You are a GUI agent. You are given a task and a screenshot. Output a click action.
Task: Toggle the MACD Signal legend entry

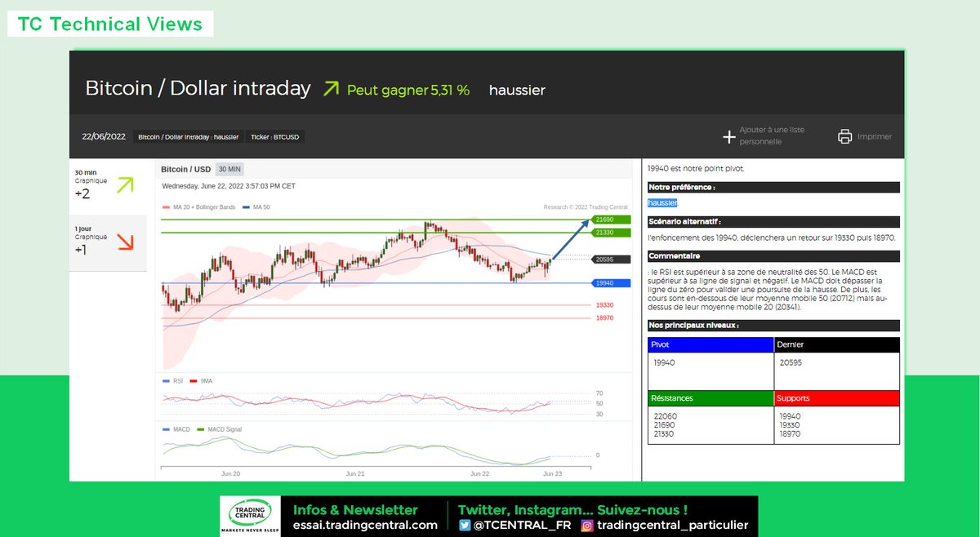pos(223,428)
